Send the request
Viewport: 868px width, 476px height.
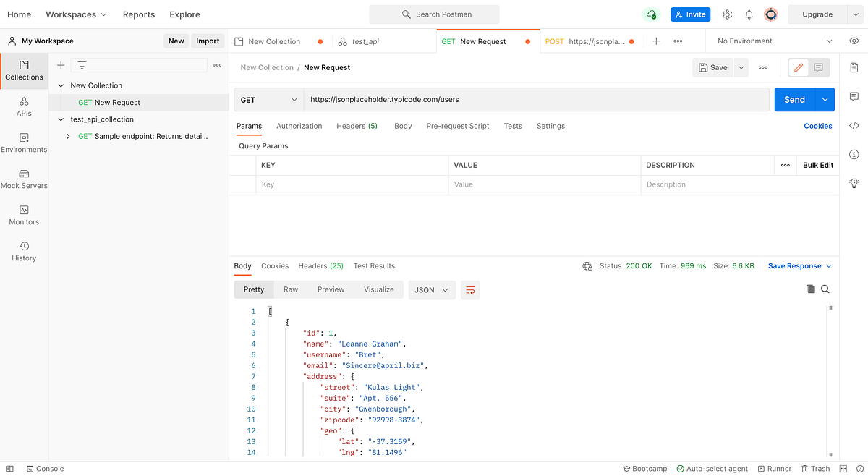click(x=793, y=99)
